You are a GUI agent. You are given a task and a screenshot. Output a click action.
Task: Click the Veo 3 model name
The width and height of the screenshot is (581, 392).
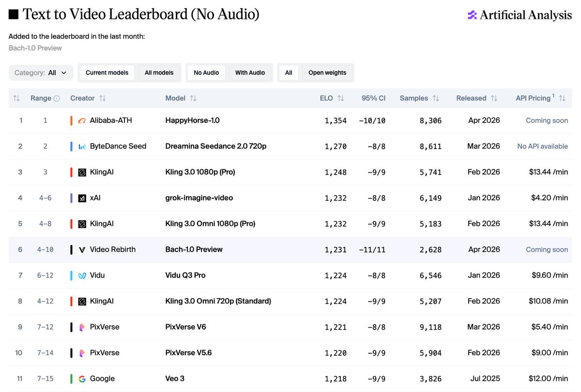coord(175,378)
